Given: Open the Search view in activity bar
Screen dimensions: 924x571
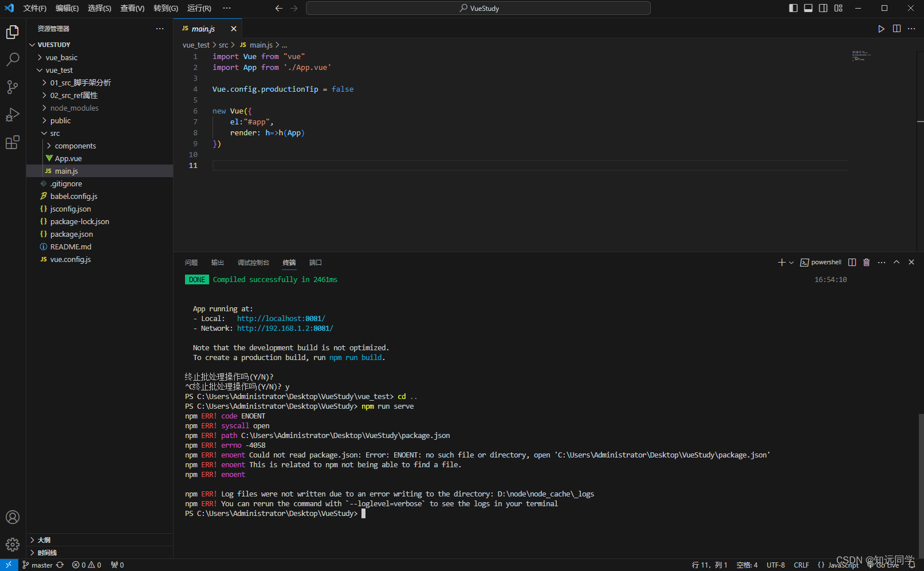Looking at the screenshot, I should click(13, 60).
